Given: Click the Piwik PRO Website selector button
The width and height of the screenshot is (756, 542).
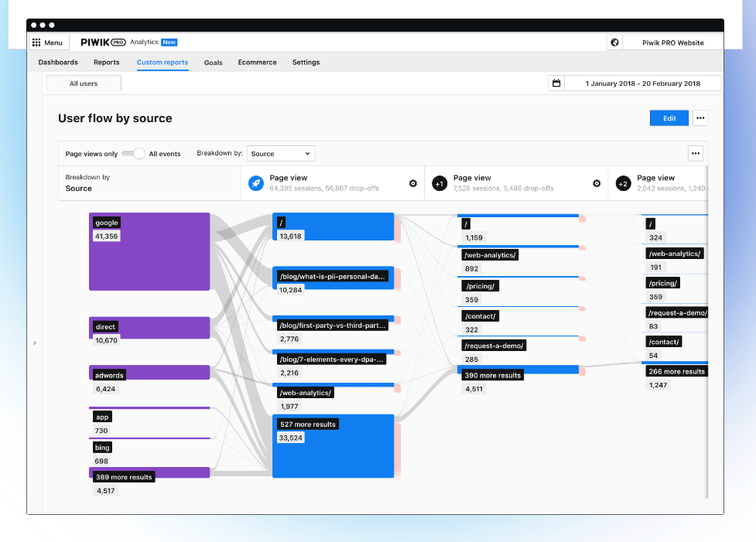Looking at the screenshot, I should (x=672, y=43).
